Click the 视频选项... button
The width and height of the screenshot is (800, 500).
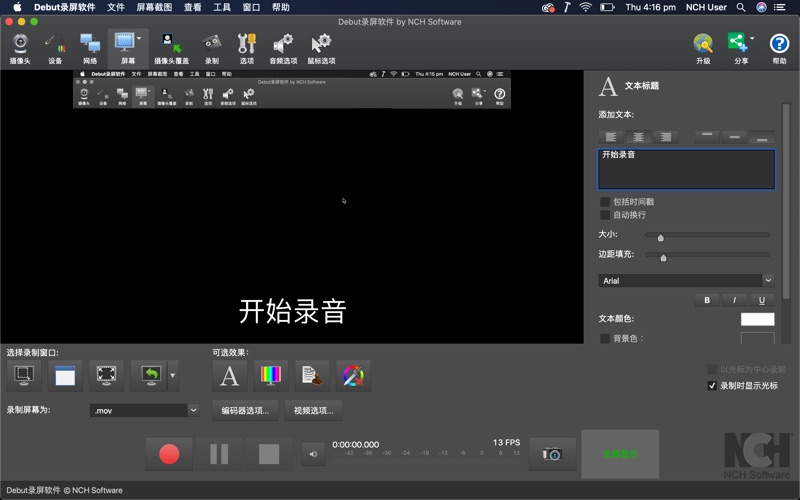tap(313, 410)
